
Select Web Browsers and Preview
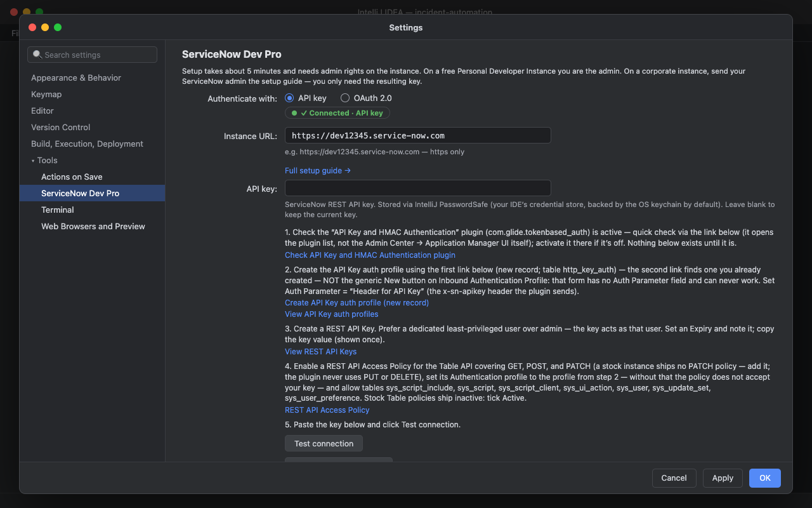pos(93,226)
